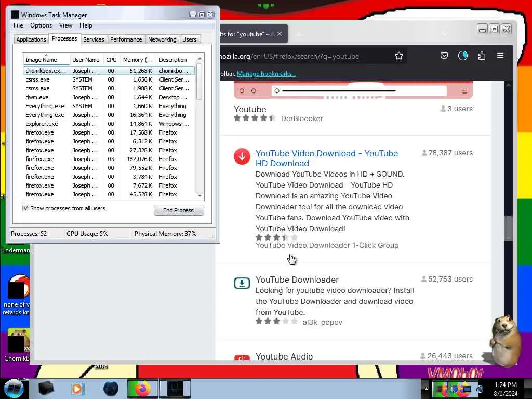Screen dimensions: 532x399
Task: Open Task Manager View menu
Action: click(65, 25)
